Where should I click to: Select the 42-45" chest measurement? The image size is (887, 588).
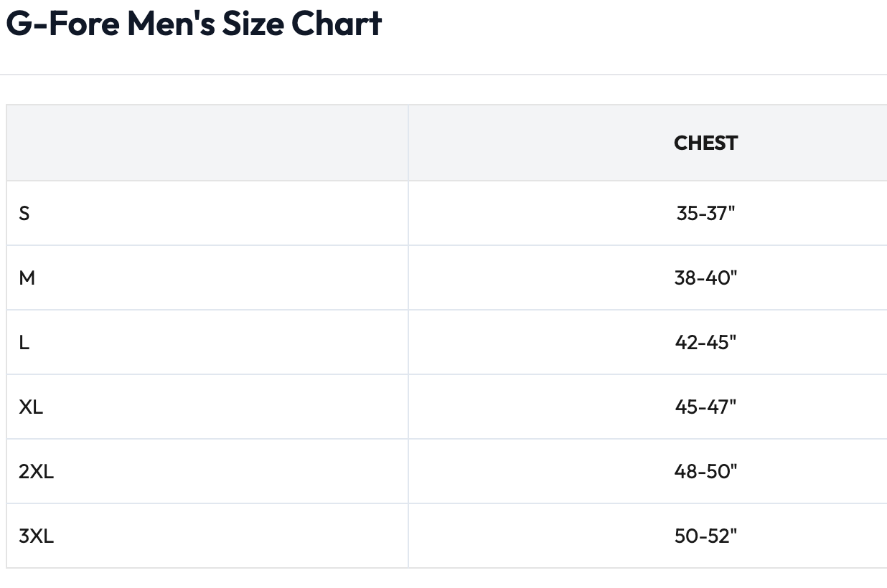coord(705,342)
